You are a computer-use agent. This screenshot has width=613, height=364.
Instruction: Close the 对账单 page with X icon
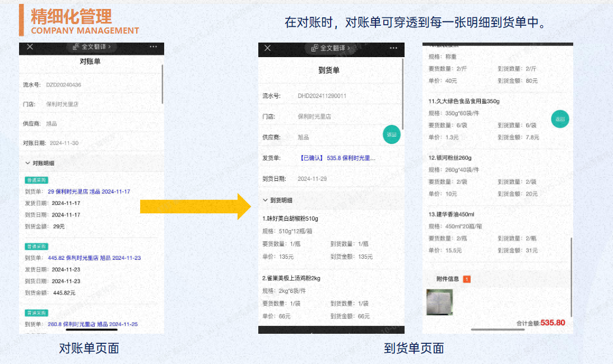pyautogui.click(x=30, y=47)
